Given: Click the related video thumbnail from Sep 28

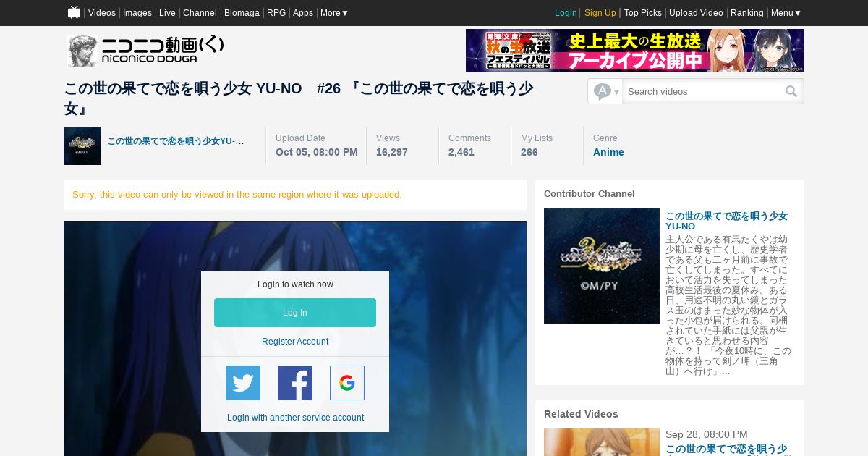Looking at the screenshot, I should [x=602, y=442].
